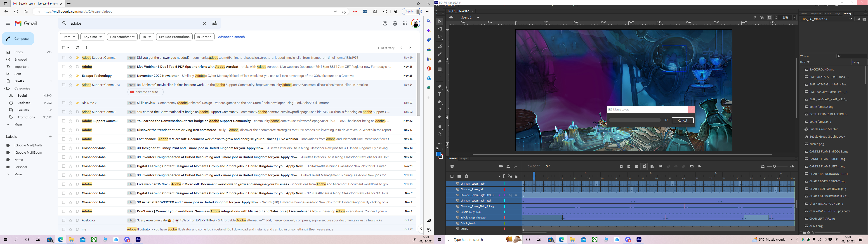Image resolution: width=868 pixels, height=244 pixels.
Task: Check the checkbox on the Escape Technology email
Action: point(64,75)
